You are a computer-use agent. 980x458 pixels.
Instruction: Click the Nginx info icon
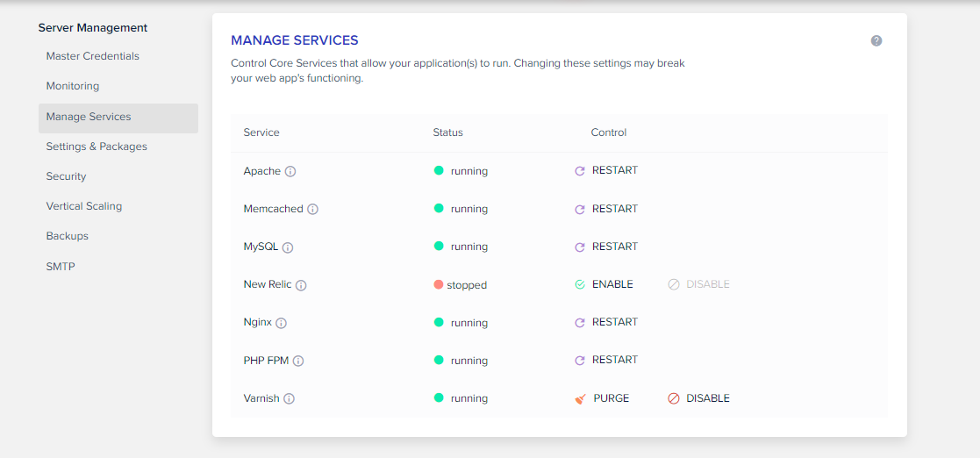click(x=281, y=323)
